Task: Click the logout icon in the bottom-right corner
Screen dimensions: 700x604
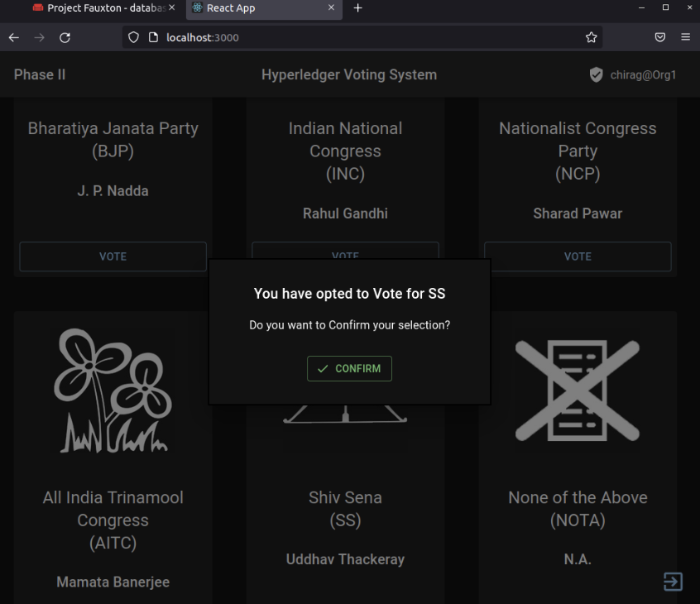Action: [x=673, y=582]
